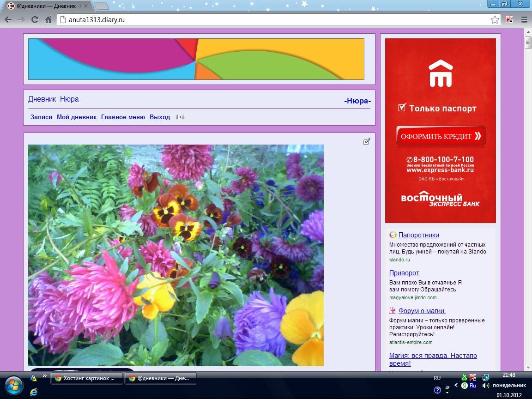This screenshot has height=399, width=532.
Task: Open the Windows Start menu
Action: [x=13, y=384]
